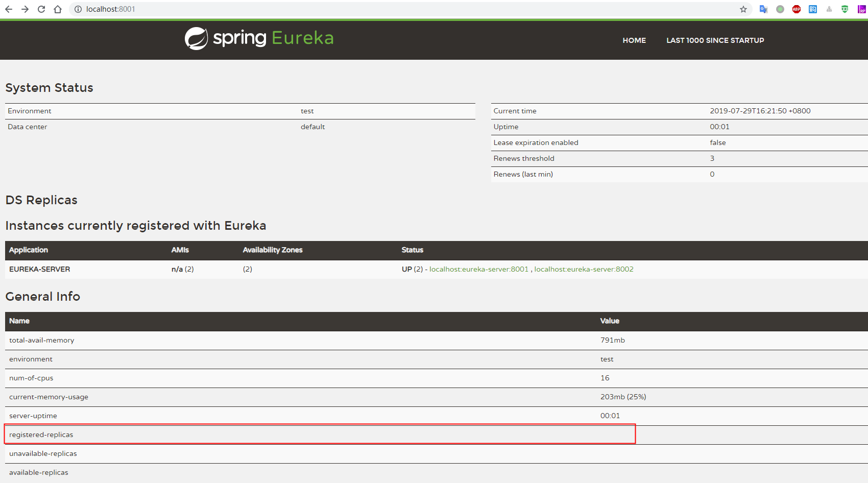Open the Axure RP extension
This screenshot has width=868, height=483.
click(x=862, y=9)
